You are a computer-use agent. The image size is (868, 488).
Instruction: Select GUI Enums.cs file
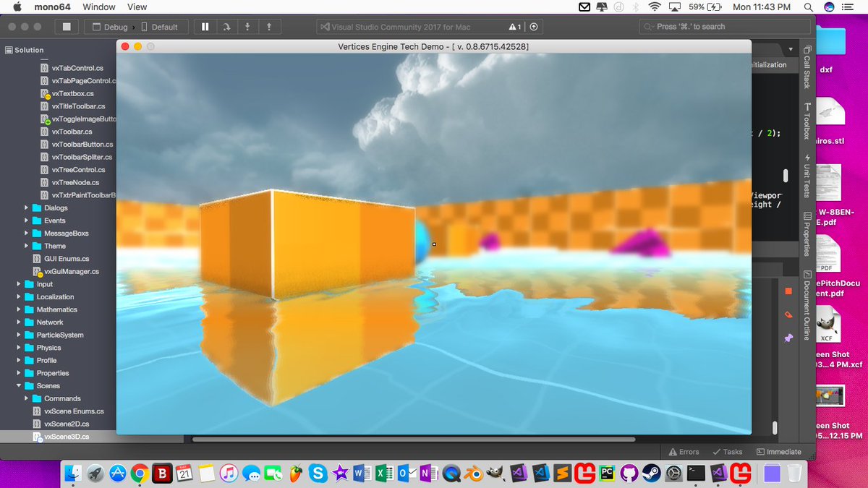(67, 259)
